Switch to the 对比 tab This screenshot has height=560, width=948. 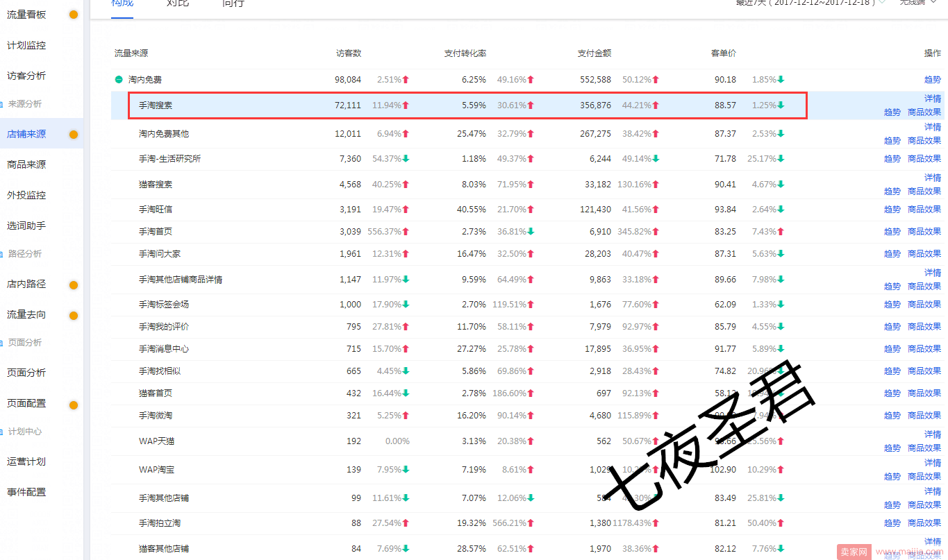click(x=178, y=3)
